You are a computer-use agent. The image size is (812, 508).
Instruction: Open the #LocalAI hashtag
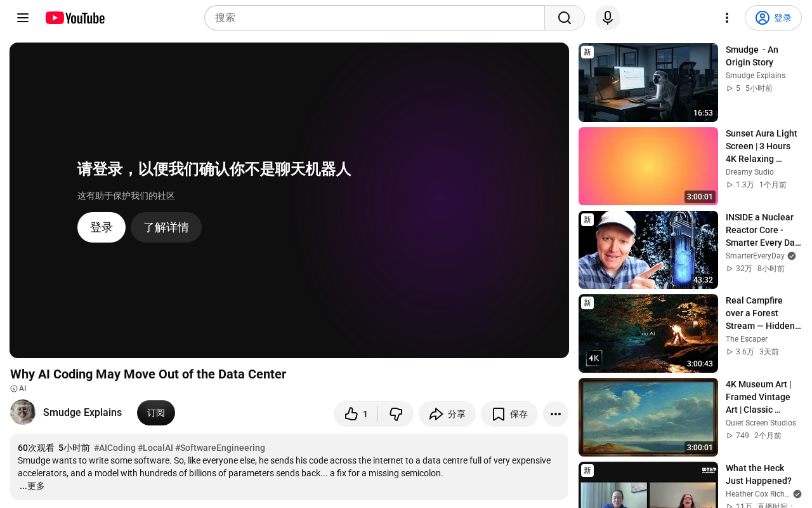(x=155, y=448)
